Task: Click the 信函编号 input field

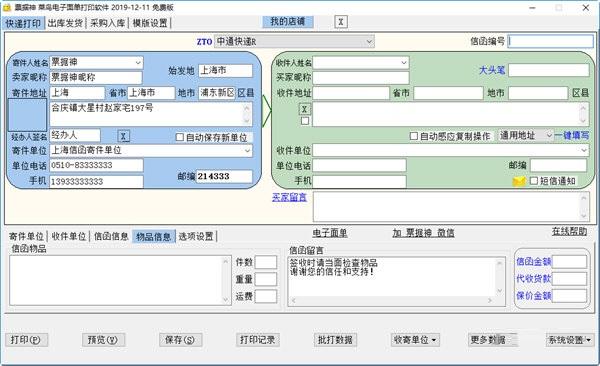Action: click(x=551, y=41)
